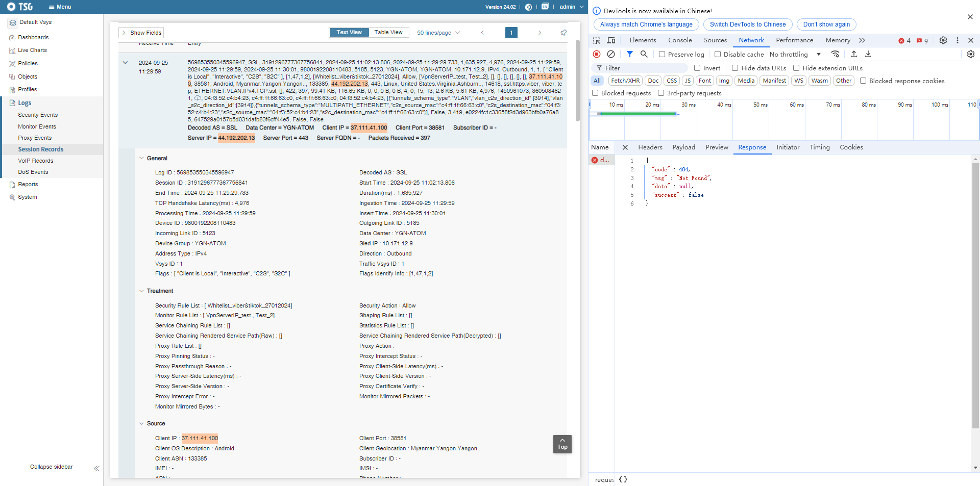This screenshot has width=980, height=486.
Task: Stop recording network log
Action: (x=597, y=54)
